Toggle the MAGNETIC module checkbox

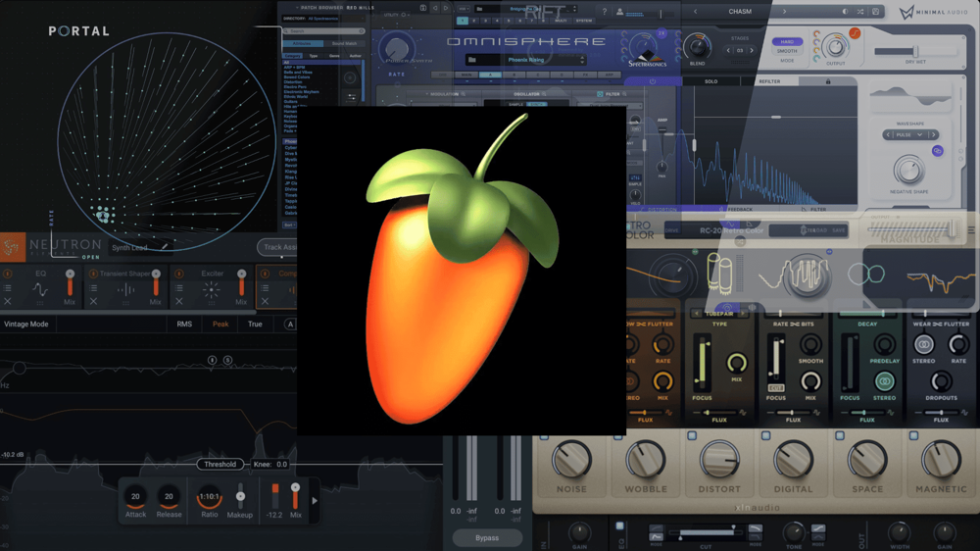[x=913, y=436]
